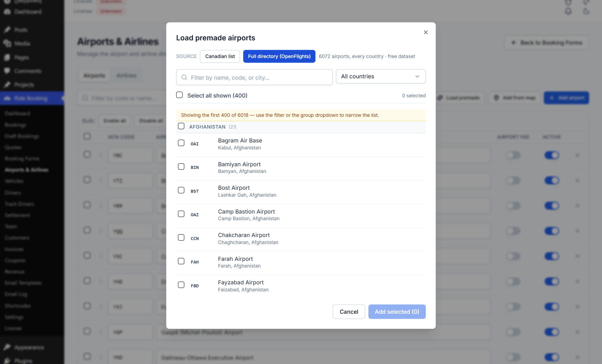
Task: Open Ride Booking sidebar menu icon
Action: pyautogui.click(x=7, y=98)
